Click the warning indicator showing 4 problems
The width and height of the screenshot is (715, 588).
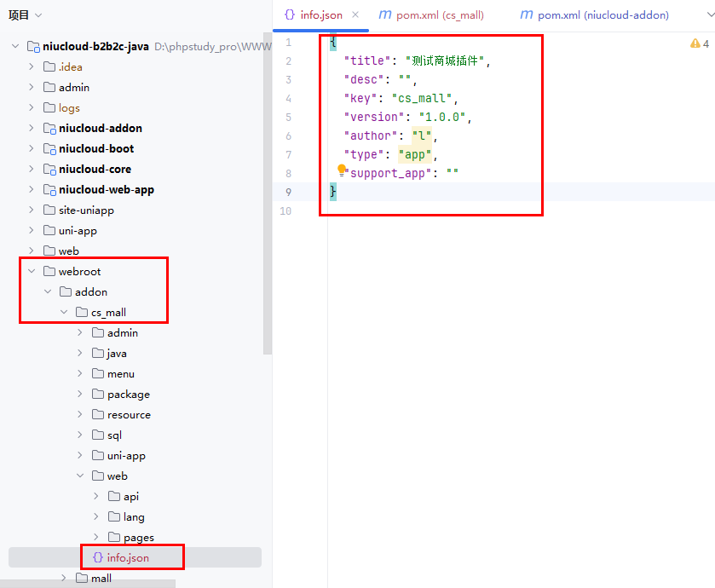[x=699, y=43]
